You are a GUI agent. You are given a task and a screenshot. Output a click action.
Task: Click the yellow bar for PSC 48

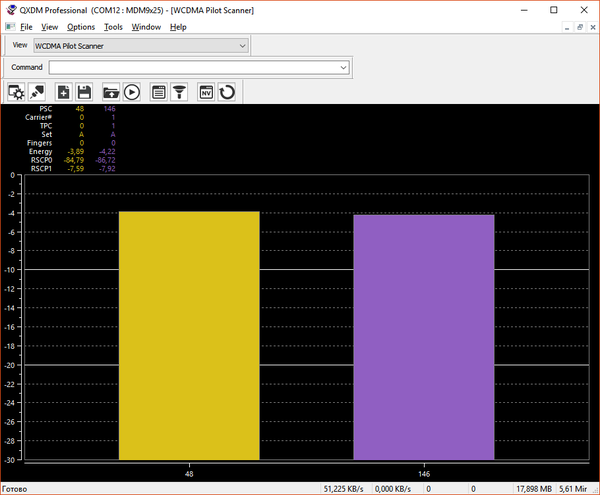click(189, 335)
